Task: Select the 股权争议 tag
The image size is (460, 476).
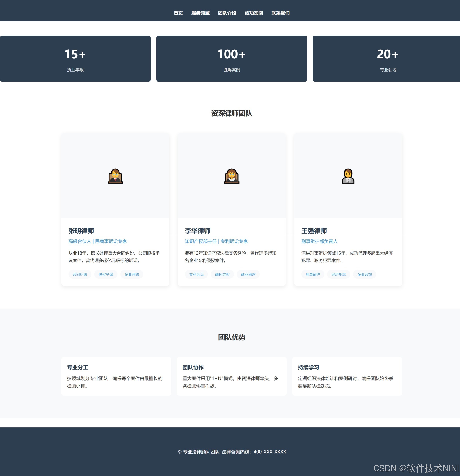Action: pyautogui.click(x=106, y=274)
